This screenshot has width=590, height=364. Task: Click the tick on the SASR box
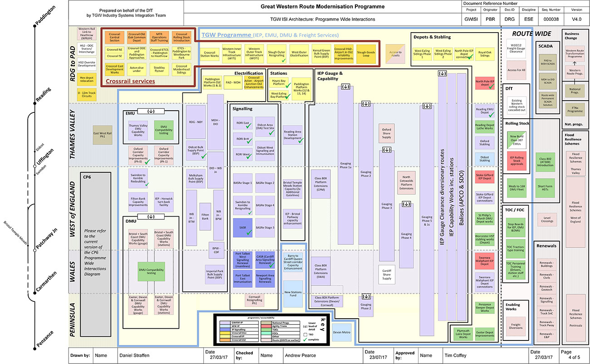[x=248, y=233]
